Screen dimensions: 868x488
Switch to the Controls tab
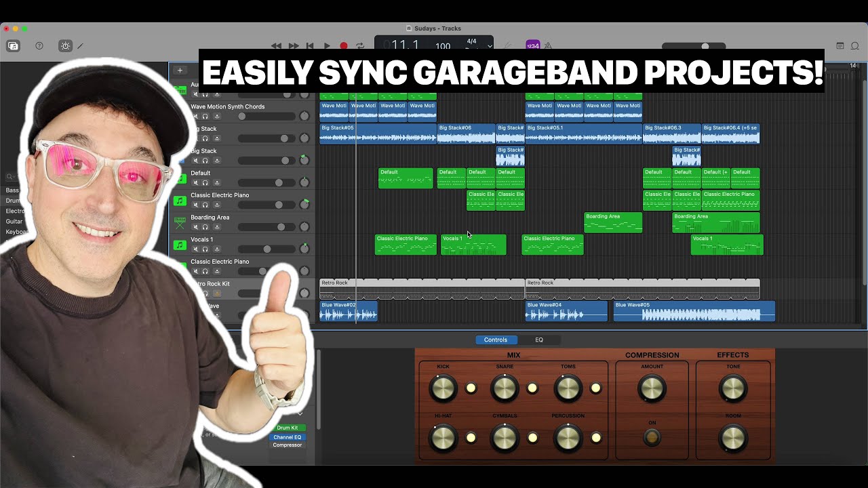pyautogui.click(x=496, y=340)
